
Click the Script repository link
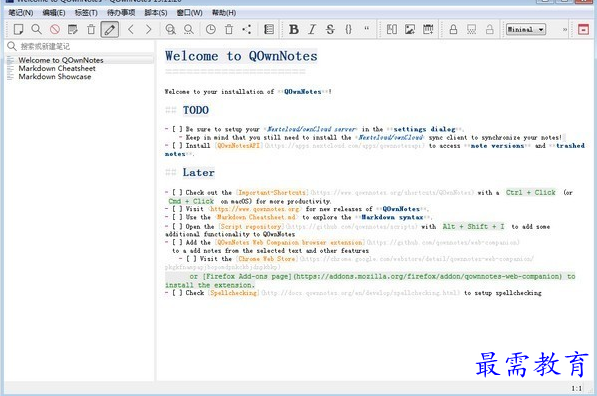pos(251,227)
